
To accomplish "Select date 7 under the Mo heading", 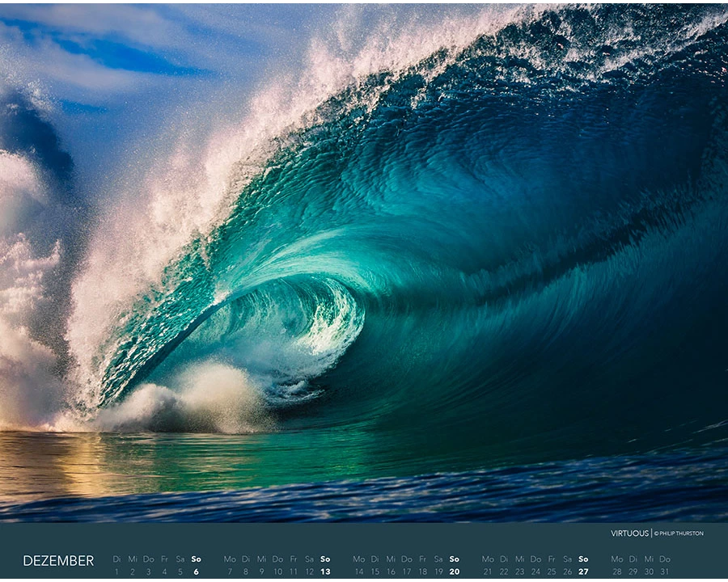I will (x=230, y=571).
